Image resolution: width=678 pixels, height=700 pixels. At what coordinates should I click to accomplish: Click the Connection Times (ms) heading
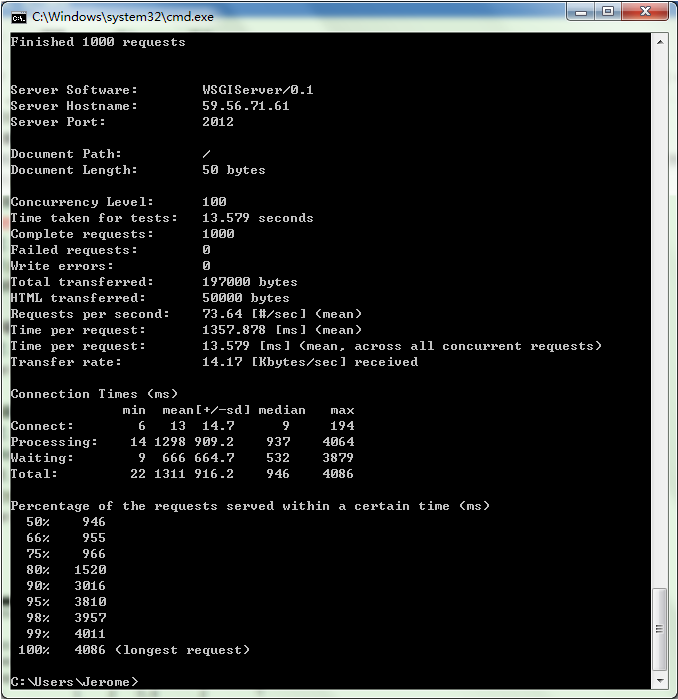94,394
